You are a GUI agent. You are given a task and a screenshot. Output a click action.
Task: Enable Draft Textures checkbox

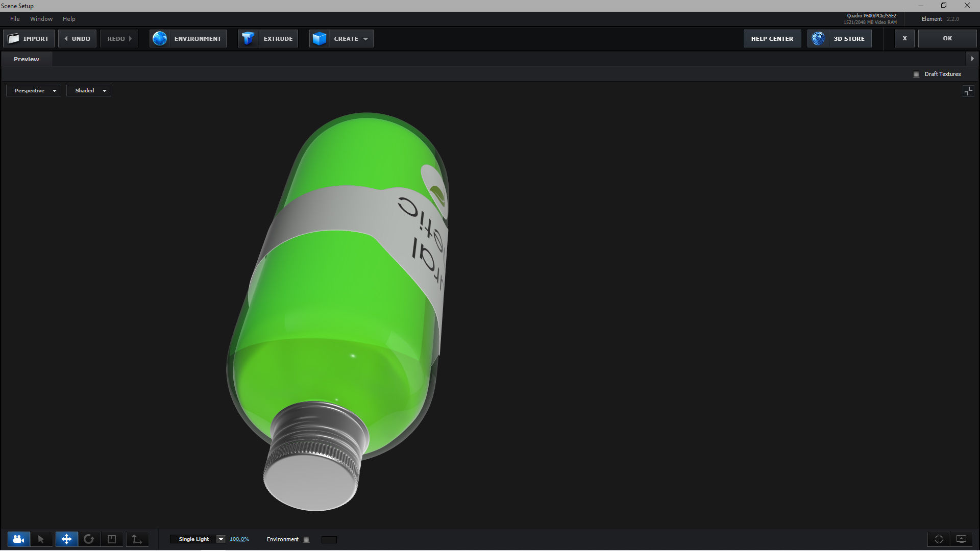tap(916, 74)
